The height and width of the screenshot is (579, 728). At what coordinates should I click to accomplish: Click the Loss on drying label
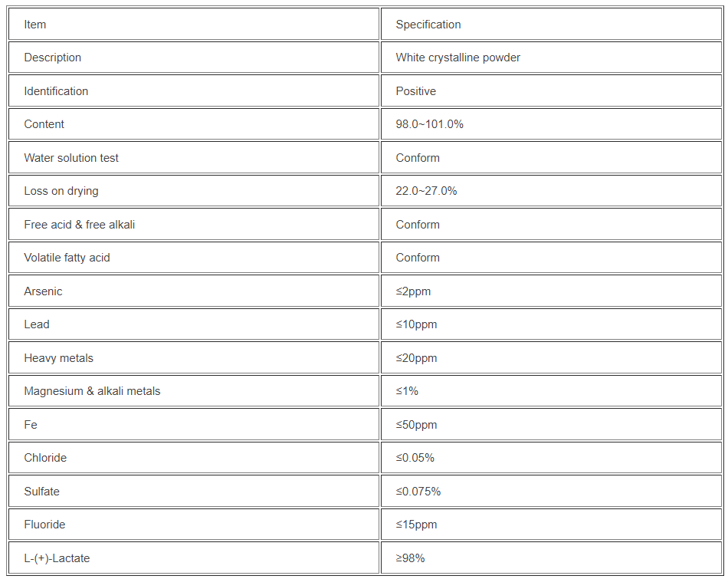61,191
